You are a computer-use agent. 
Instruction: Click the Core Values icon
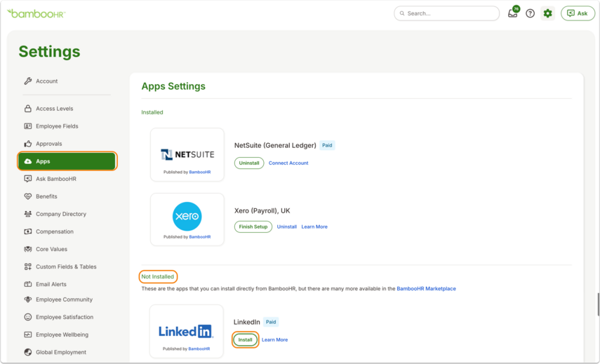(x=28, y=249)
